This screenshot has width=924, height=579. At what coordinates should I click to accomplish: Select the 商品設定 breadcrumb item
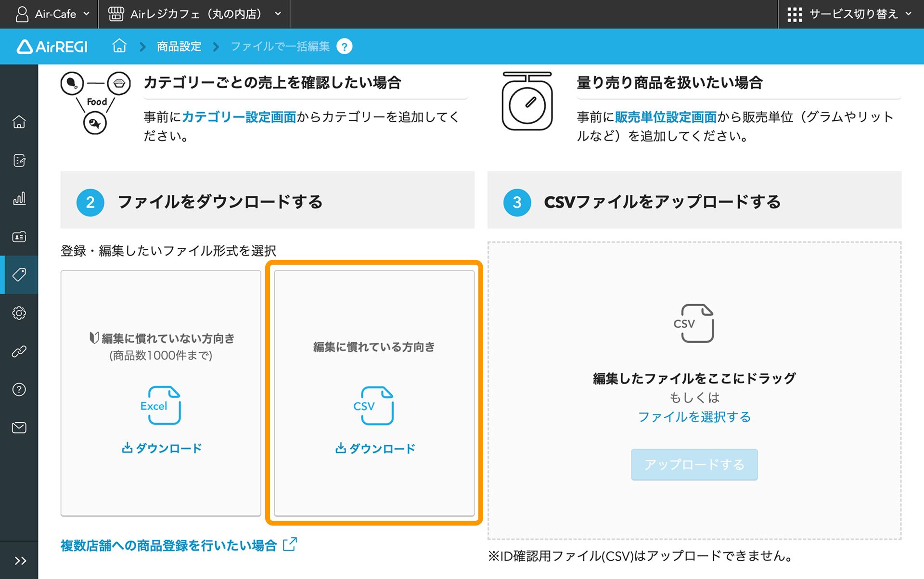[178, 46]
